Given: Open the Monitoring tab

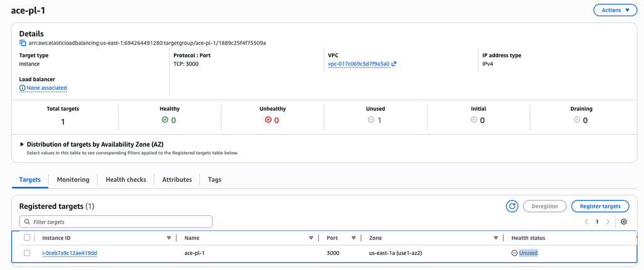Looking at the screenshot, I should [x=73, y=179].
